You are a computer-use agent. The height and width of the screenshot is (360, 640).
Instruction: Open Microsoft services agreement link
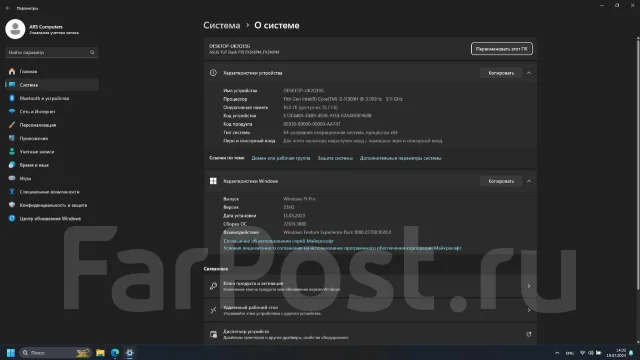pos(278,241)
